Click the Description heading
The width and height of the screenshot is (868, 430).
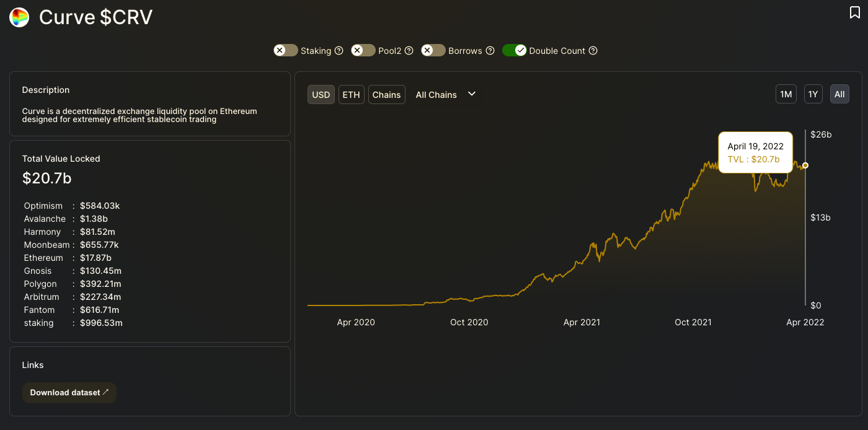[46, 90]
